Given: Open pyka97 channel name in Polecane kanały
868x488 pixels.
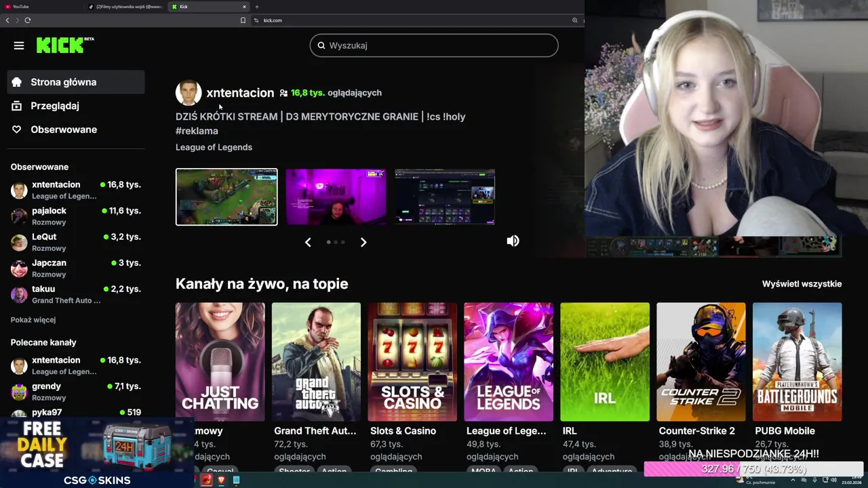Looking at the screenshot, I should pos(47,412).
